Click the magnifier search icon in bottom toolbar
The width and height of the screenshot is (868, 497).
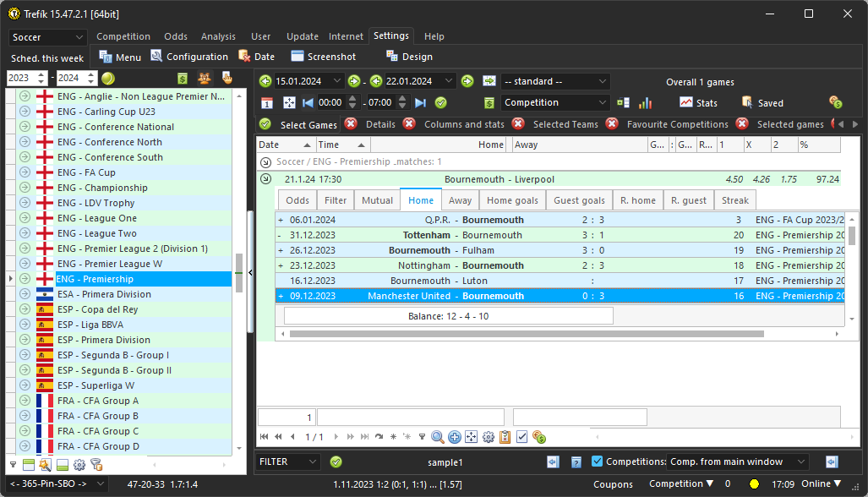click(x=438, y=437)
